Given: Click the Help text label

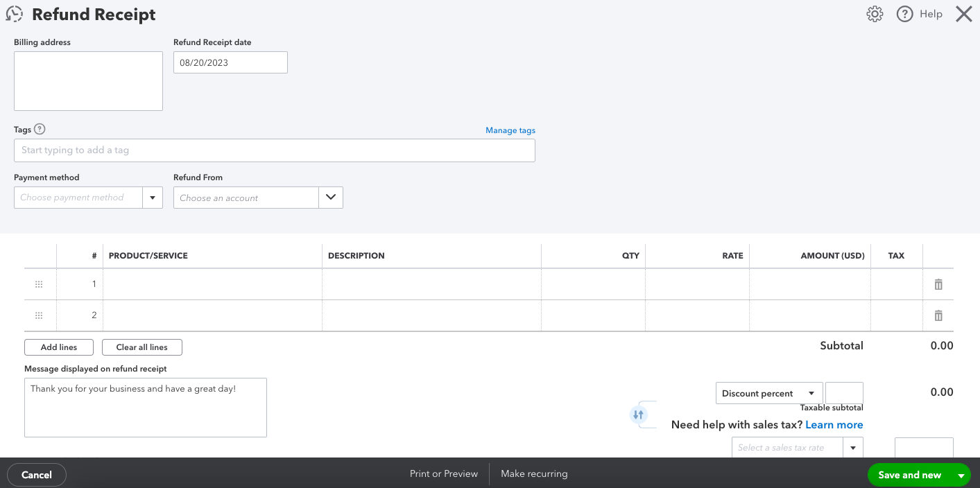Looking at the screenshot, I should (x=931, y=14).
